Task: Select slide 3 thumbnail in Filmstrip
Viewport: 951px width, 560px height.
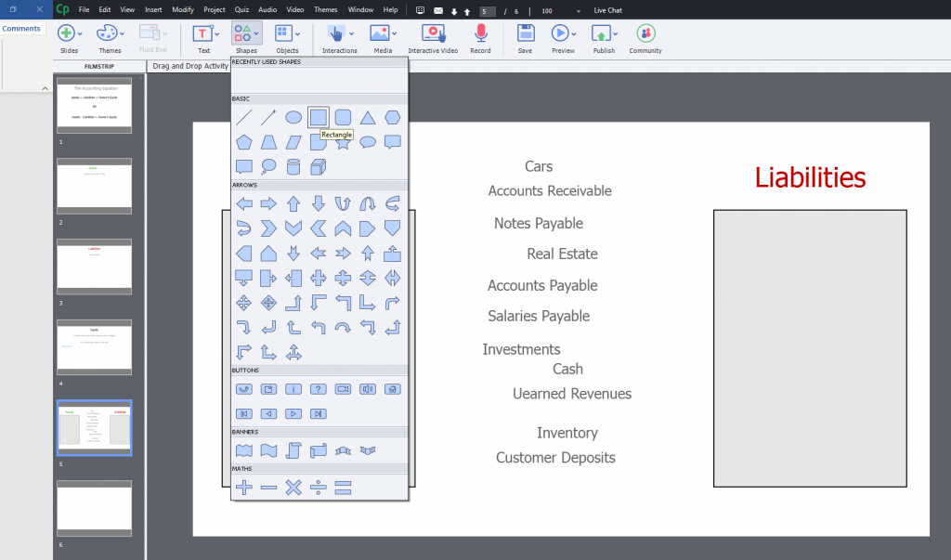Action: (x=94, y=267)
